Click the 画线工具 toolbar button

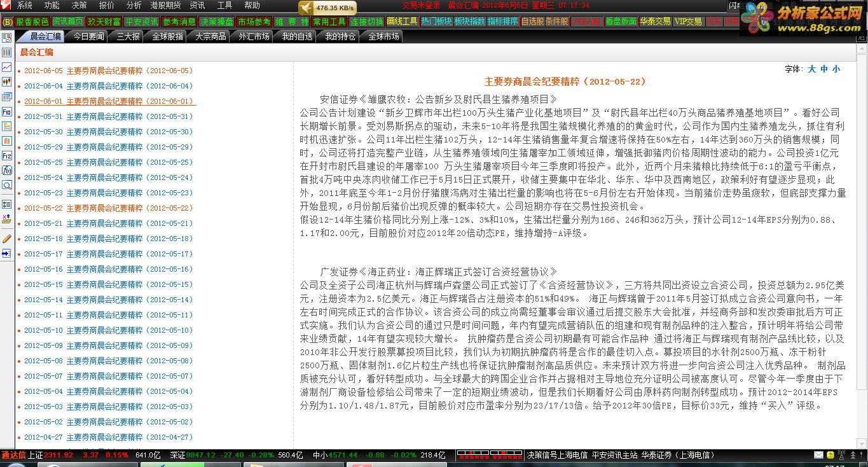pyautogui.click(x=402, y=22)
